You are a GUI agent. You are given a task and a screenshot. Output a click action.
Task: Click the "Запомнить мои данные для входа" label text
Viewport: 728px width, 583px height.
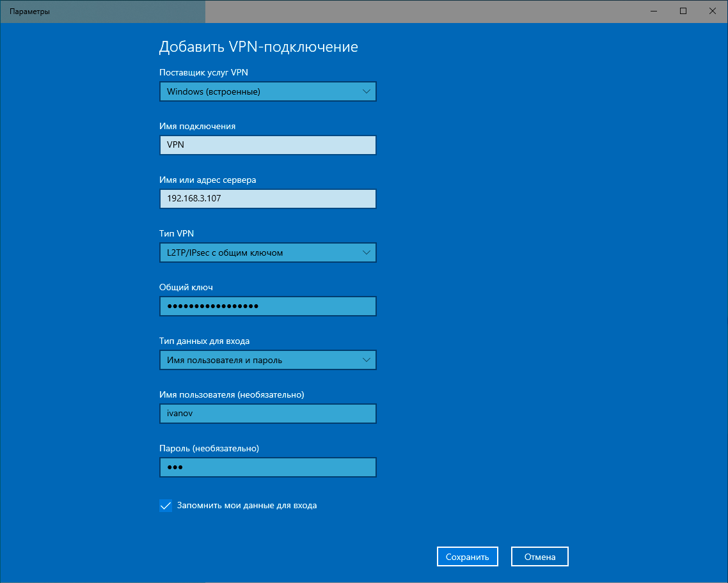click(x=246, y=506)
